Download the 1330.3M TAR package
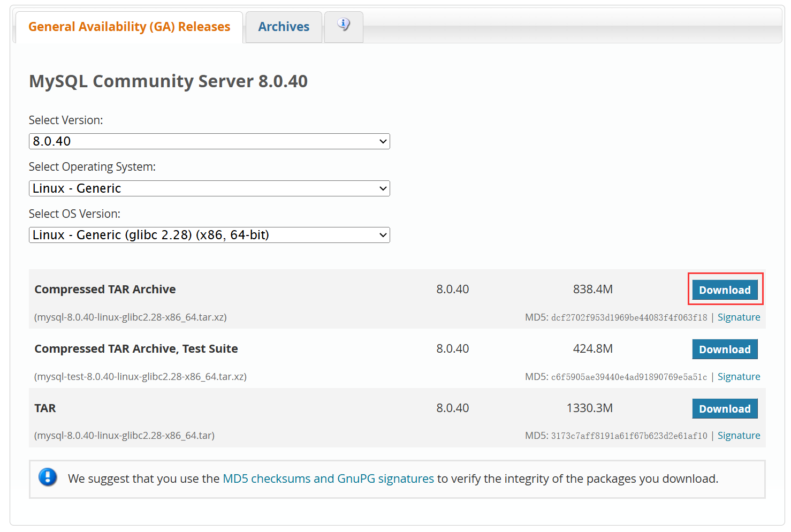This screenshot has width=791, height=532. (x=725, y=409)
